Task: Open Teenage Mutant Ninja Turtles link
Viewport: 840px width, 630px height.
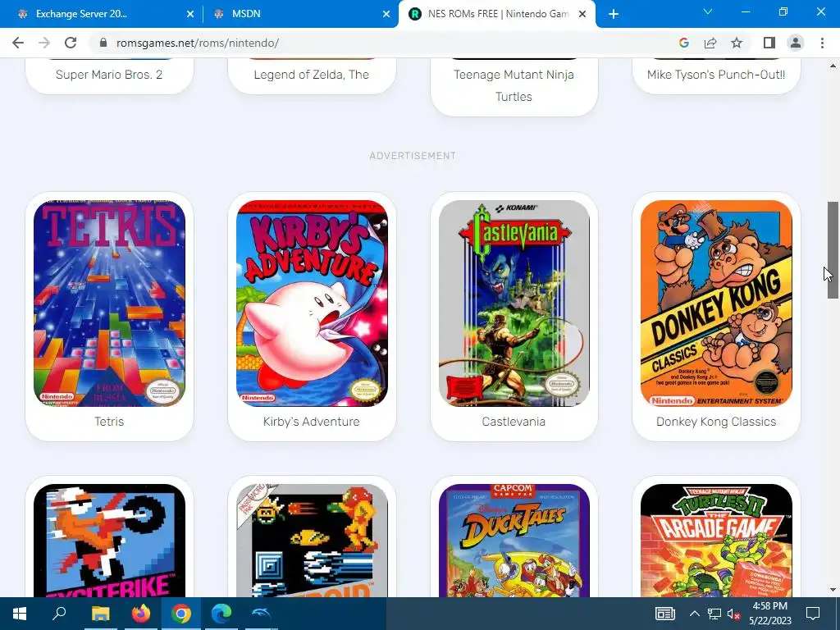Action: [514, 85]
